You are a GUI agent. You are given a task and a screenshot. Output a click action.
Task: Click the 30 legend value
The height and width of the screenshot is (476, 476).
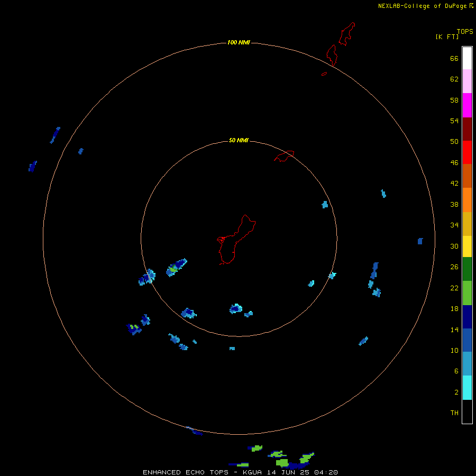(454, 246)
